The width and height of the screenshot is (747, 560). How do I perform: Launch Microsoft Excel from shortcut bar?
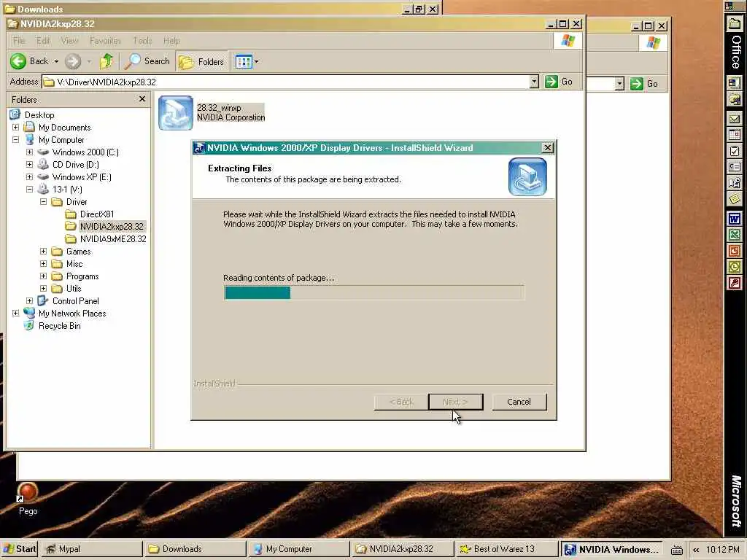coord(735,235)
